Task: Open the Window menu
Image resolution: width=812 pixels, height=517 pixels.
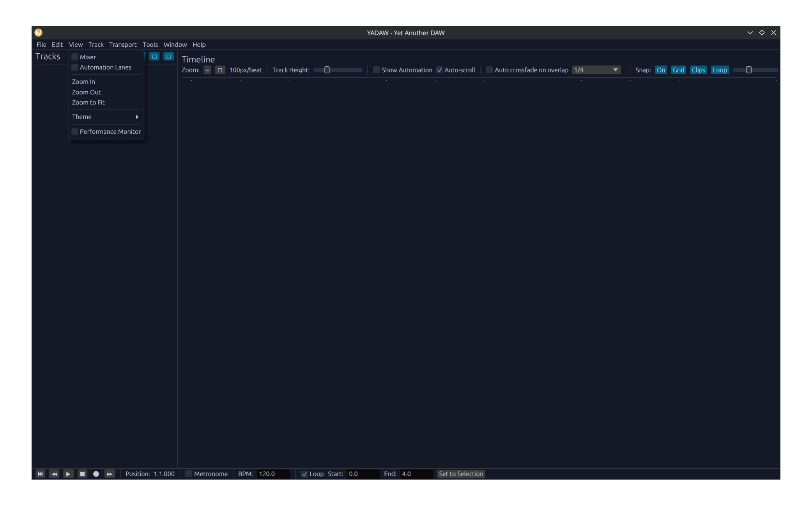Action: pyautogui.click(x=175, y=44)
